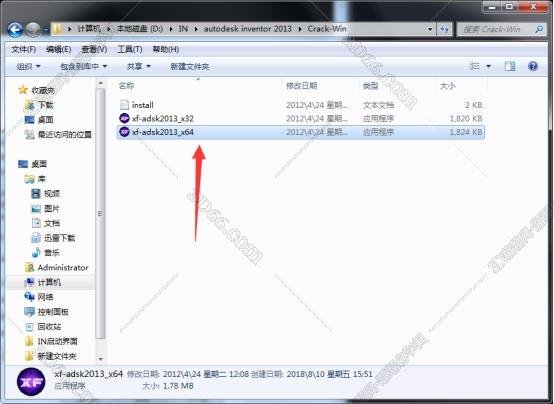554x404 pixels.
Task: Select the xf-adsk2013_x32 application file
Action: [301, 118]
